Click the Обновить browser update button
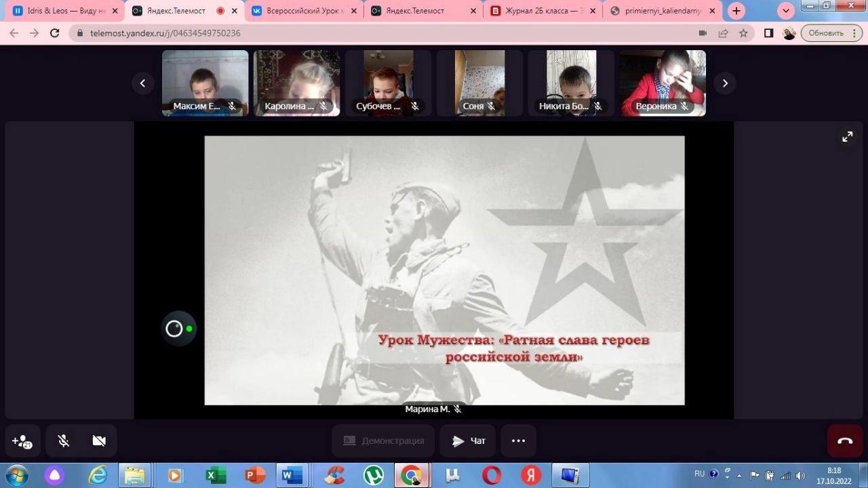This screenshot has height=488, width=868. pyautogui.click(x=825, y=33)
